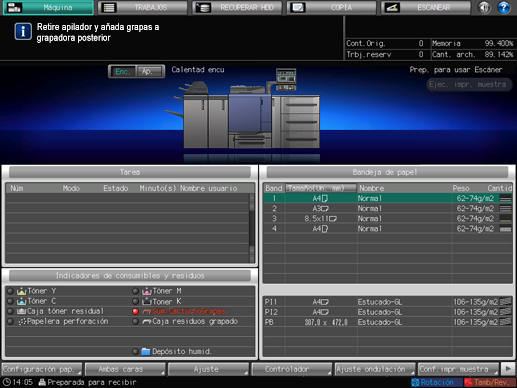The height and width of the screenshot is (388, 517).
Task: Toggle the Enc. heater button
Action: click(x=122, y=71)
